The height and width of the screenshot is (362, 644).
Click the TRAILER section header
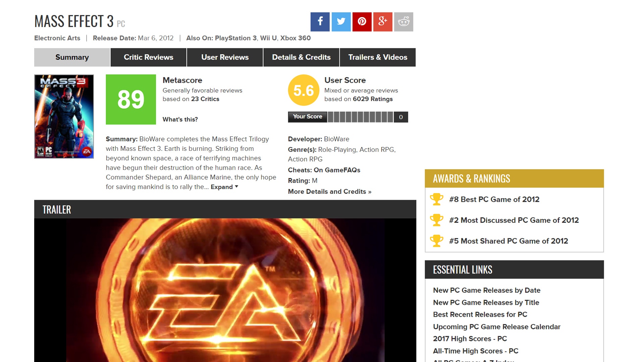pos(225,209)
